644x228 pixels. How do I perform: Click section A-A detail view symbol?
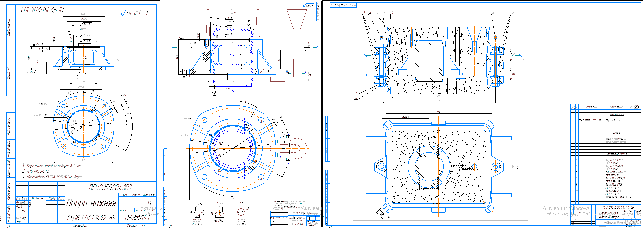(x=199, y=212)
